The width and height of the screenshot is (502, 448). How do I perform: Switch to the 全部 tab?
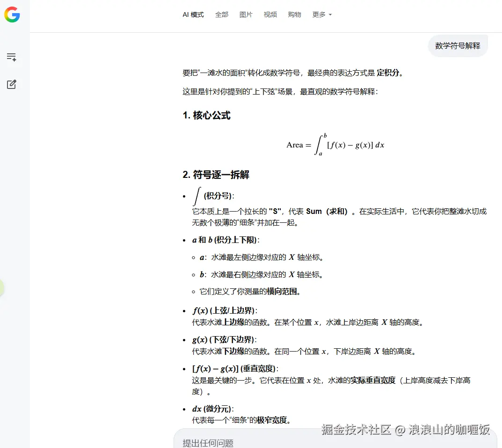coord(221,15)
